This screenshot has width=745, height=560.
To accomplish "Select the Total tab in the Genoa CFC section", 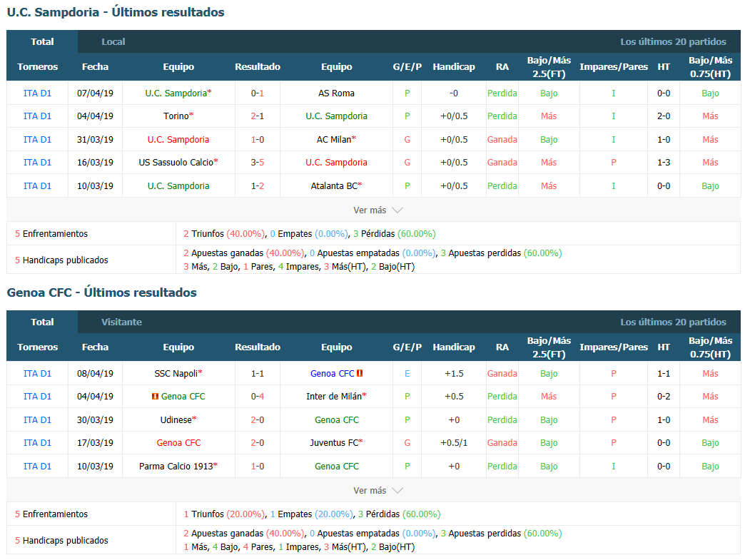I will pyautogui.click(x=42, y=322).
